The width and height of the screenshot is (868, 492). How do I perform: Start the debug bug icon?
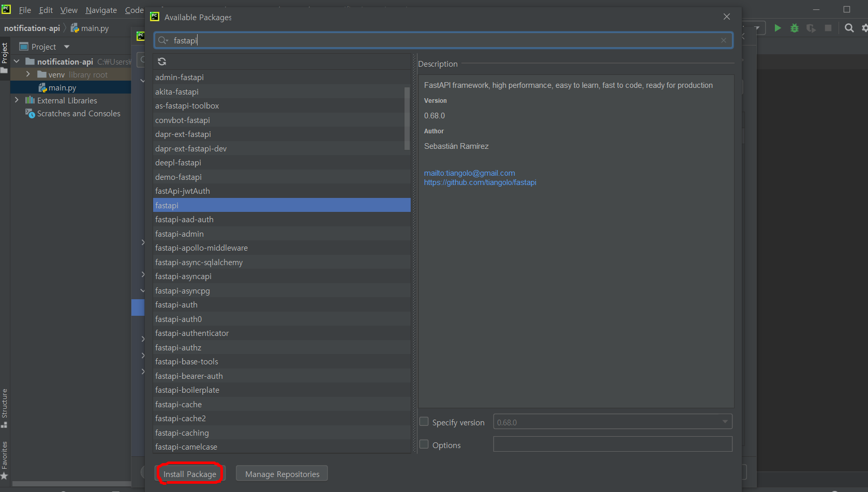795,28
